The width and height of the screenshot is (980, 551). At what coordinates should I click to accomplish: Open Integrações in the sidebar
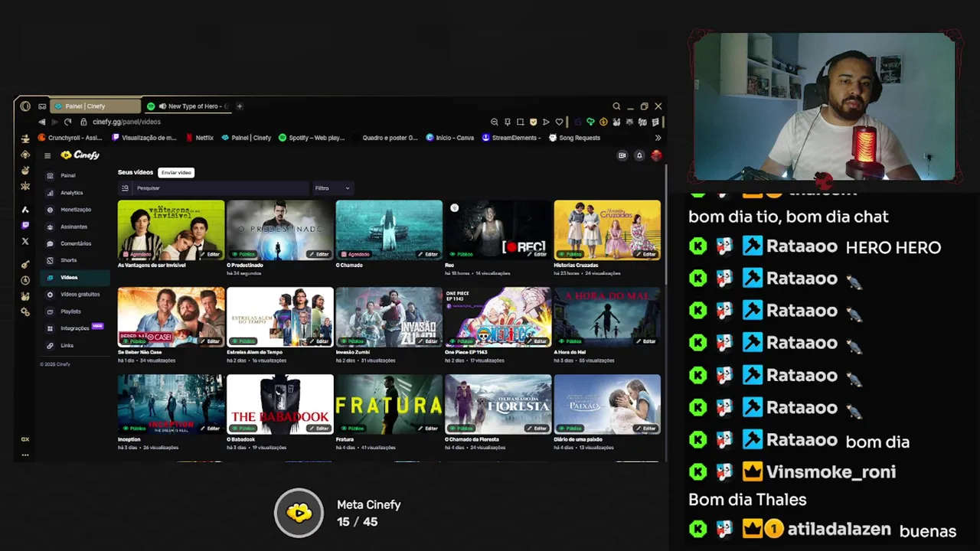coord(74,328)
